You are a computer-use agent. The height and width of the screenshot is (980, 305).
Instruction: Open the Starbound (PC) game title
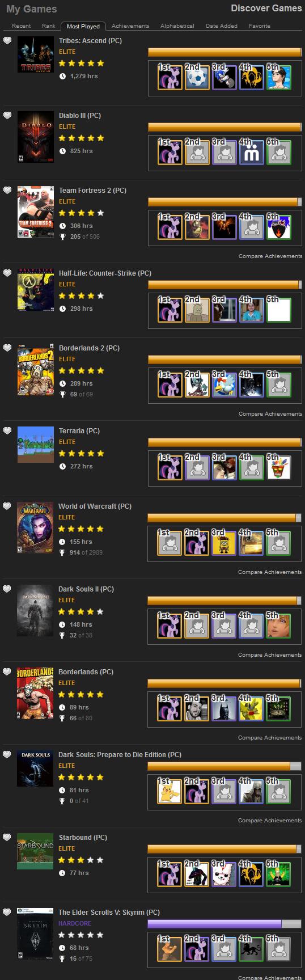point(83,838)
